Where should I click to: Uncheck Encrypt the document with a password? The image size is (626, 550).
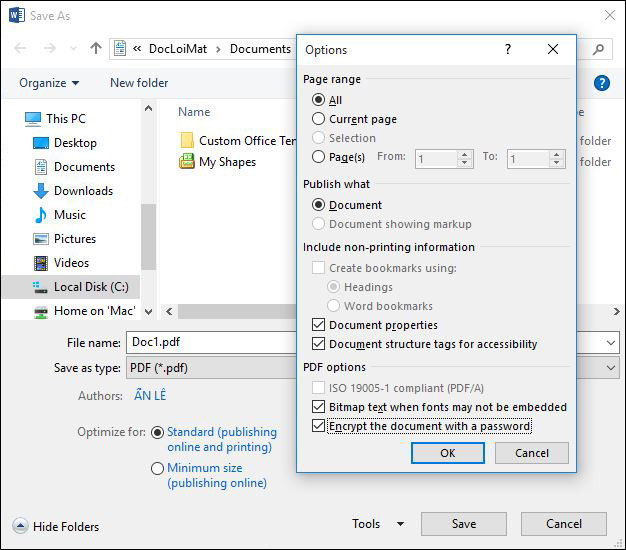319,426
